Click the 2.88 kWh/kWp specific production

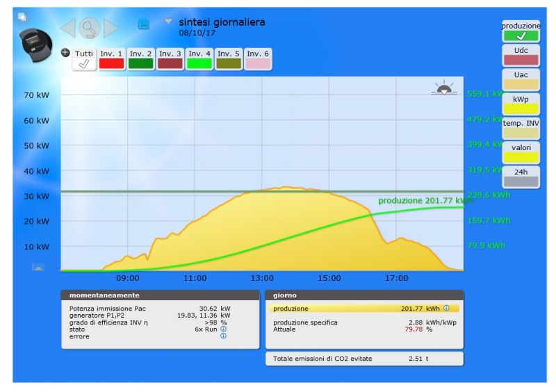coord(432,322)
